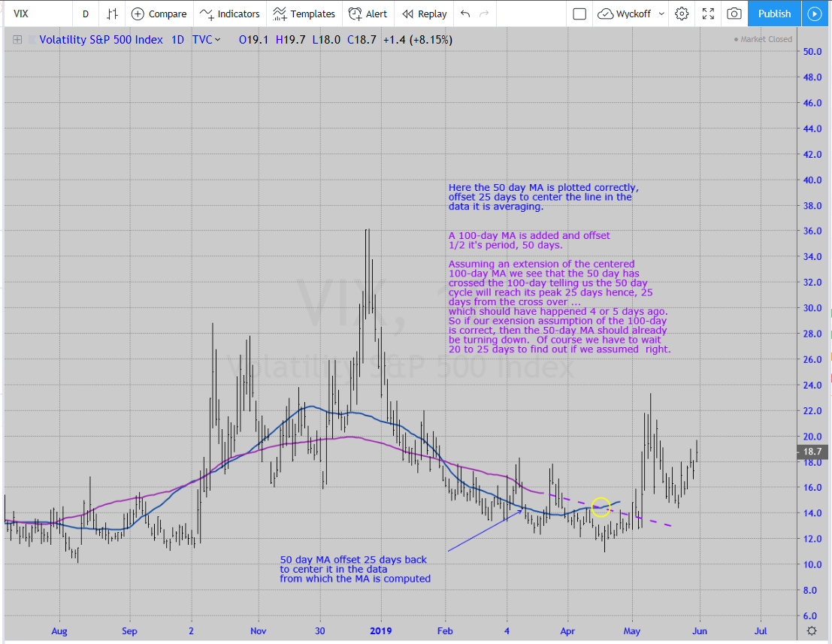Click the yellow circle crossover marker
Viewport: 832px width, 644px height.
click(601, 507)
